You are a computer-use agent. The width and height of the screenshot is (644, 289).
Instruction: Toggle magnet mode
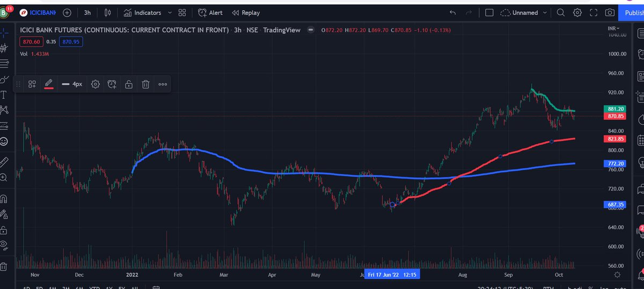pyautogui.click(x=4, y=198)
